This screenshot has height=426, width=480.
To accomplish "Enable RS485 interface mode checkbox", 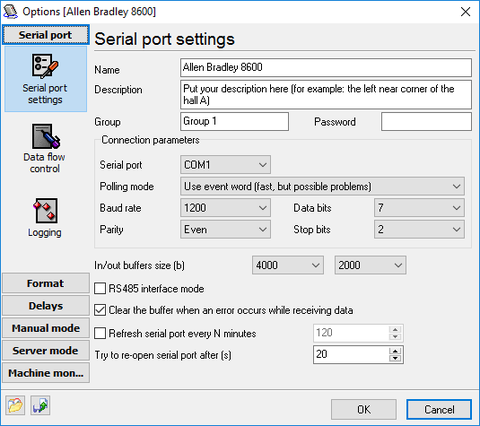I will pyautogui.click(x=100, y=288).
